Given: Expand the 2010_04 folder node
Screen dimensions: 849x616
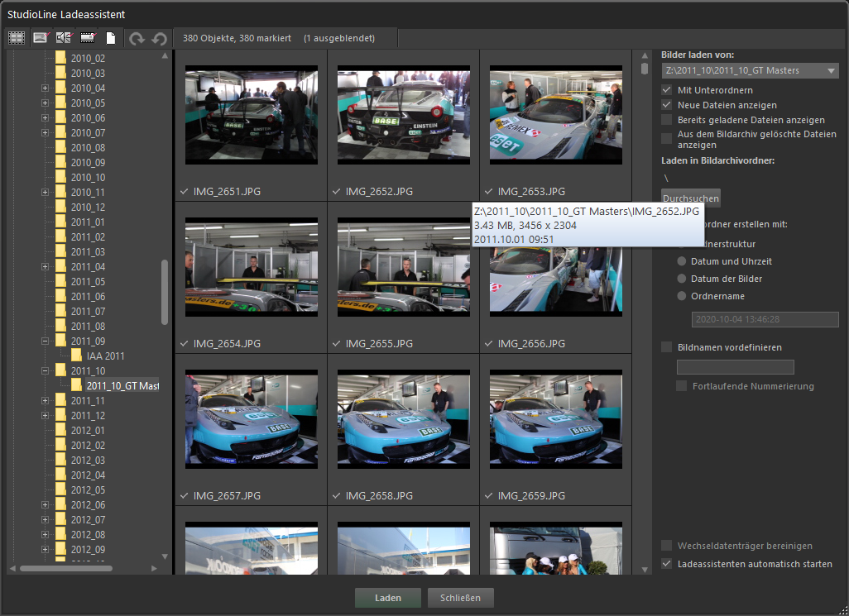Looking at the screenshot, I should tap(46, 88).
